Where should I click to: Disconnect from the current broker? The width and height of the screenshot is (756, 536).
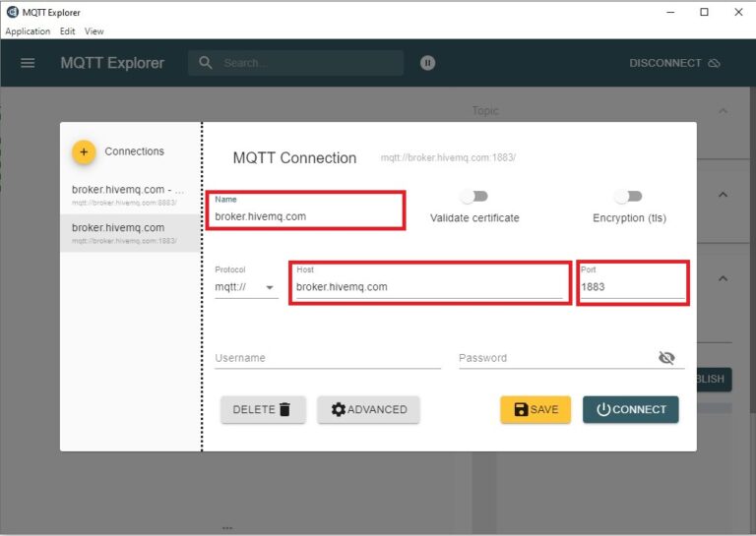coord(674,63)
